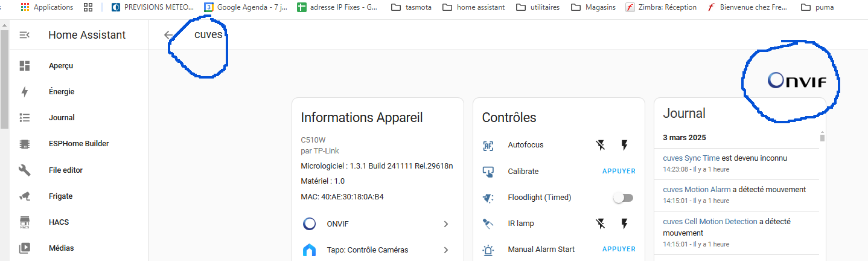
Task: Turn Autofocus off with the flash-off icon
Action: pos(600,145)
